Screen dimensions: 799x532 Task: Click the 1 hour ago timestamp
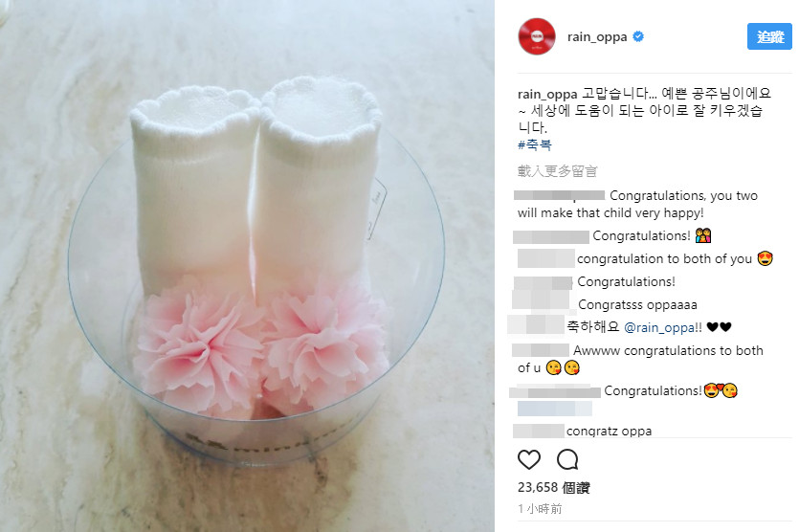(x=540, y=509)
